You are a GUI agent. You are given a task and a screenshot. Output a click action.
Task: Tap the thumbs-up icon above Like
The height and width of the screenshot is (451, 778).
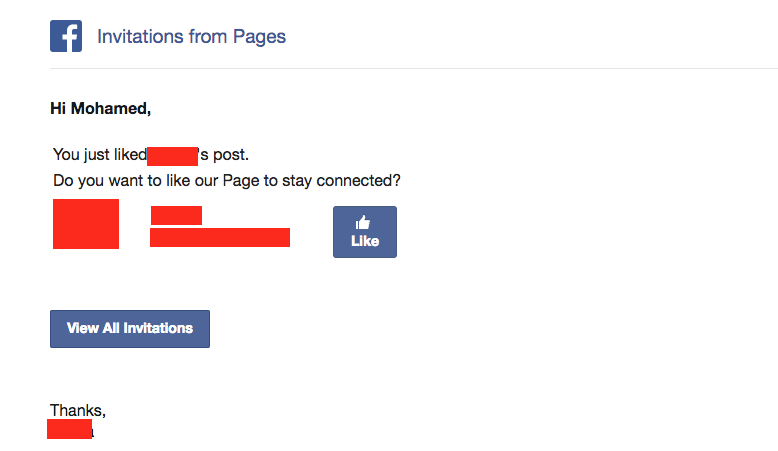363,222
